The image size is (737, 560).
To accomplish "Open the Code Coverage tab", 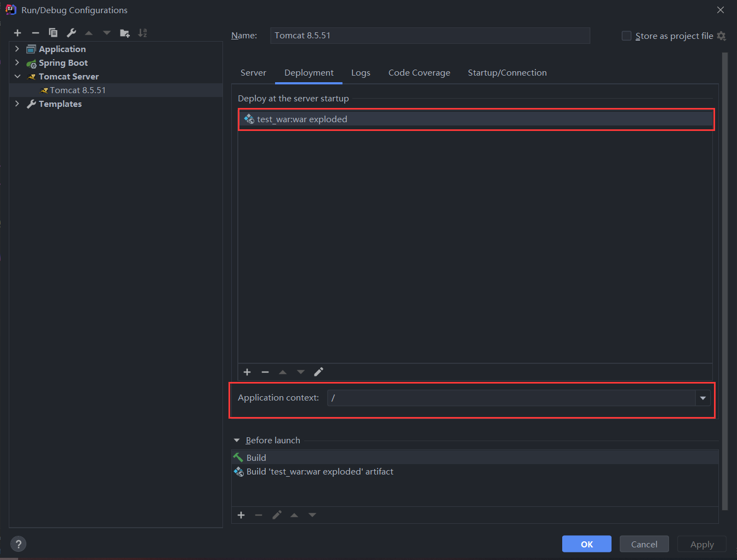I will pos(419,73).
